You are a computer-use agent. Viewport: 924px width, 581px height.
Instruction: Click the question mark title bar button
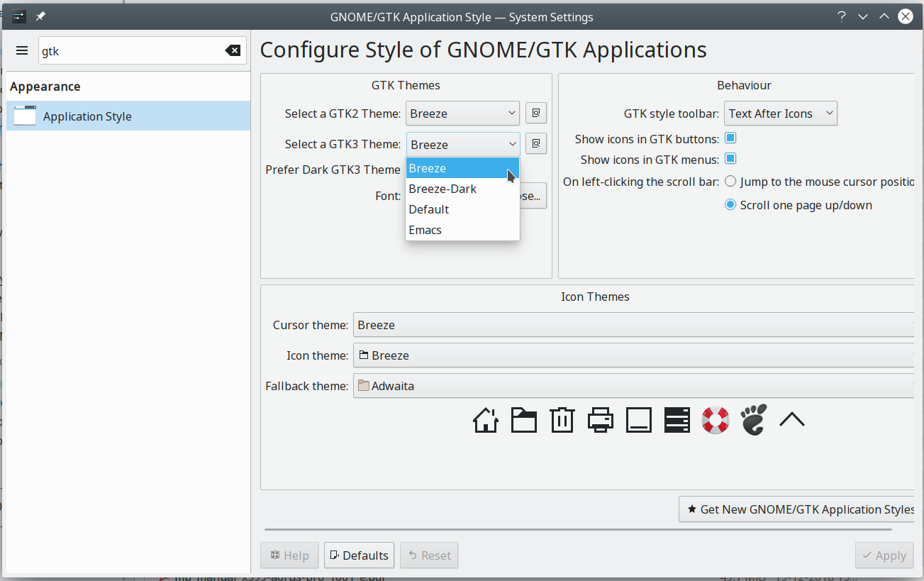tap(842, 16)
